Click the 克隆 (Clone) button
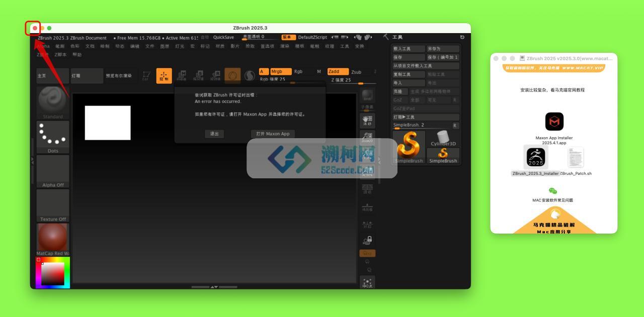Screen dimensions: 644x317 click(x=400, y=91)
